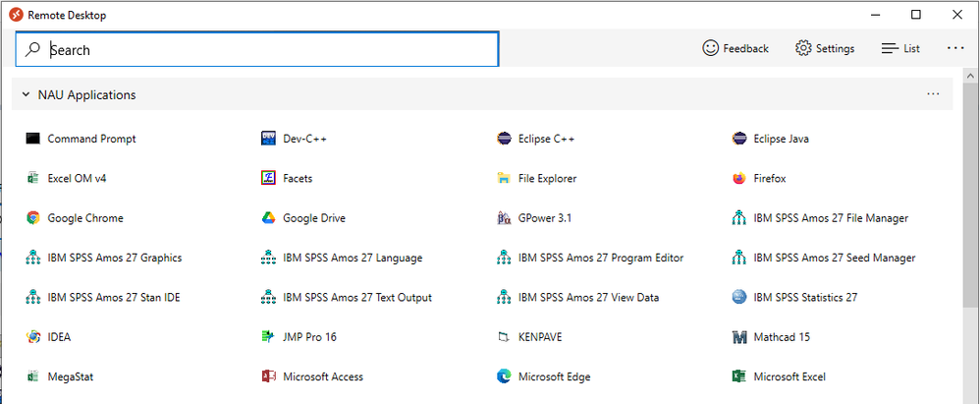The width and height of the screenshot is (980, 404).
Task: Launch the IBM SPSS Statistics 27 icon
Action: (739, 298)
